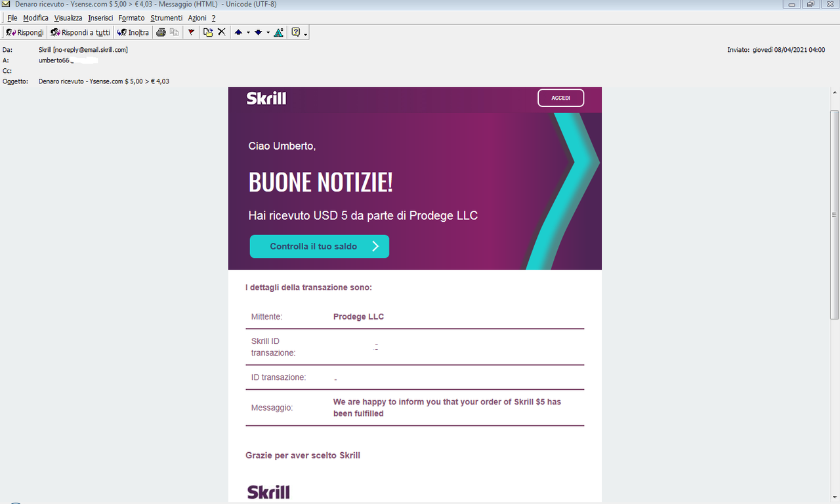This screenshot has height=504, width=840.
Task: Open the help question mark icon
Action: click(x=296, y=32)
